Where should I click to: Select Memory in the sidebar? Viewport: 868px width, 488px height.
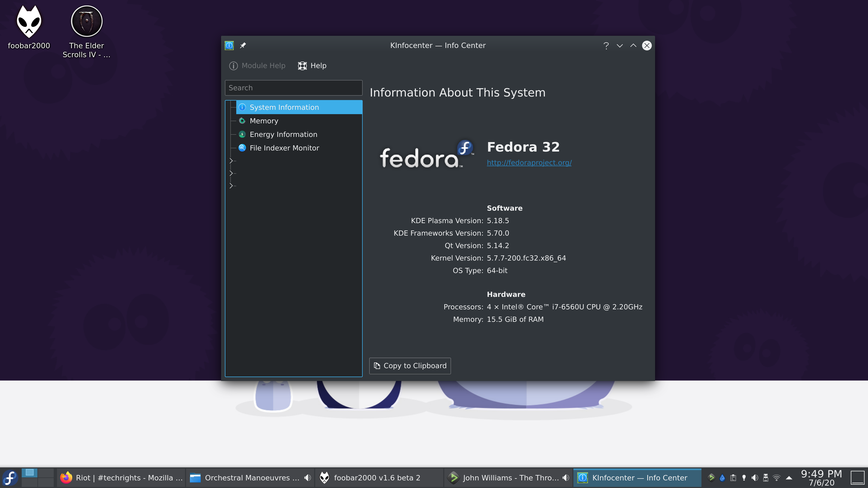(264, 121)
